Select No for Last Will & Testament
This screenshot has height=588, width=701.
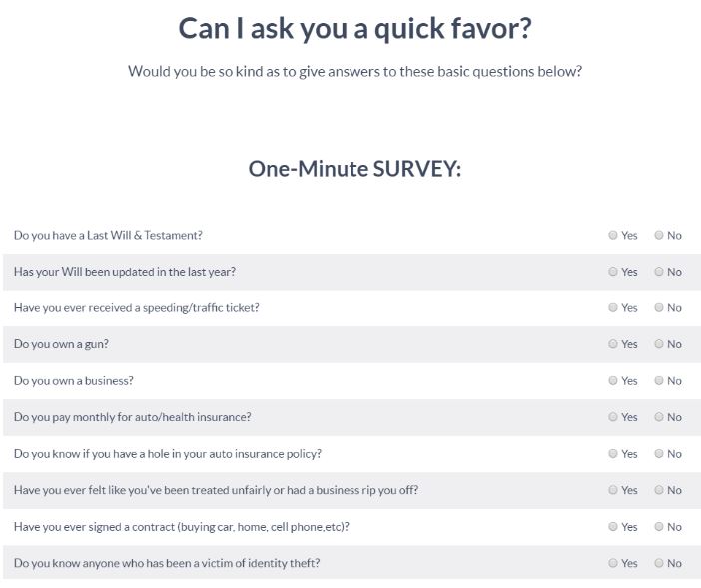(x=658, y=235)
